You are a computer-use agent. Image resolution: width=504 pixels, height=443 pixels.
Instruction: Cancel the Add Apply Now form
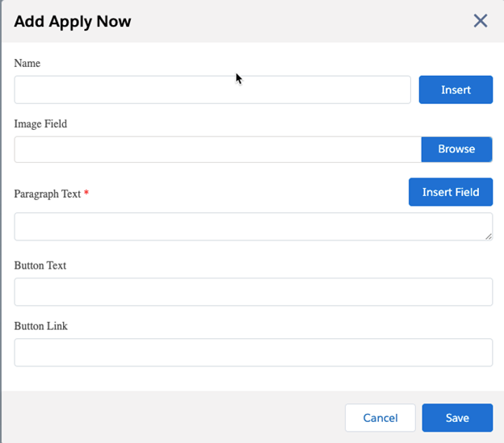pyautogui.click(x=380, y=418)
